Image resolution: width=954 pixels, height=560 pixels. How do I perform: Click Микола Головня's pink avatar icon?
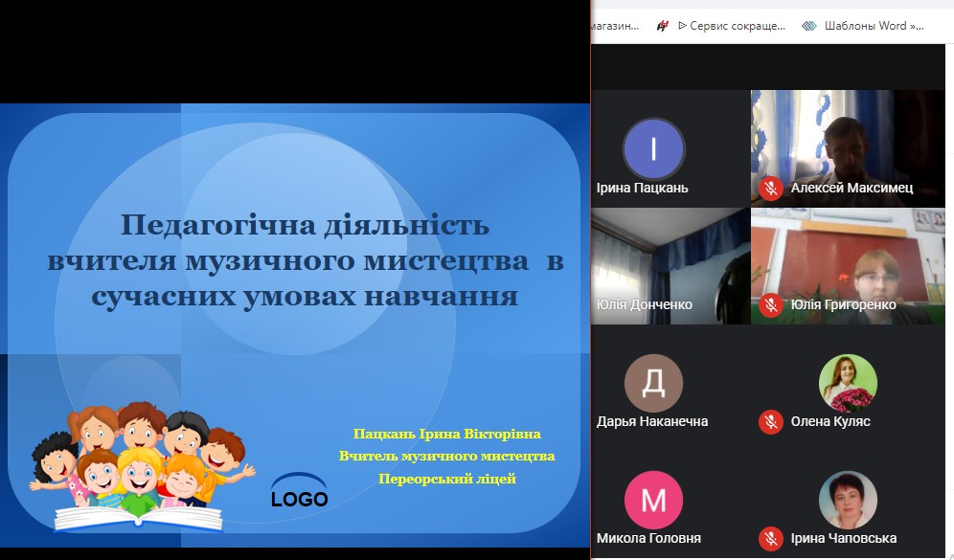tap(653, 501)
